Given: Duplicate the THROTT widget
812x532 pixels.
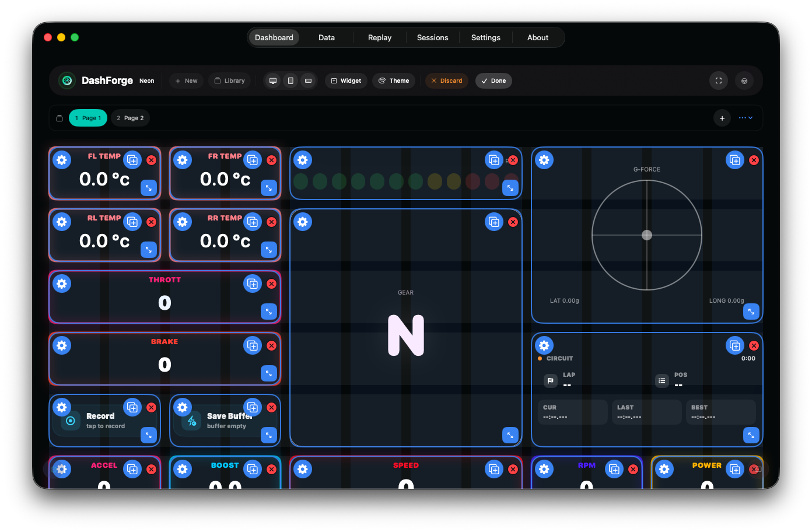Looking at the screenshot, I should [x=253, y=283].
